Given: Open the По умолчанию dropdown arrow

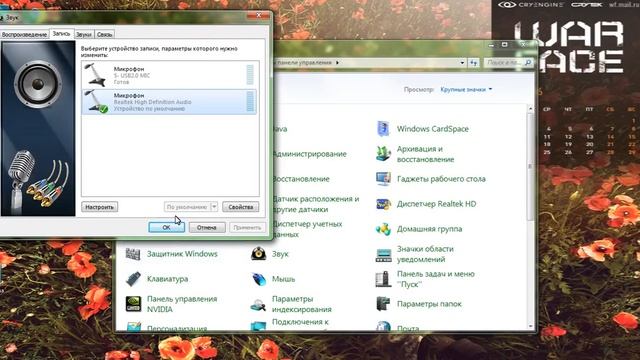Looking at the screenshot, I should 214,207.
